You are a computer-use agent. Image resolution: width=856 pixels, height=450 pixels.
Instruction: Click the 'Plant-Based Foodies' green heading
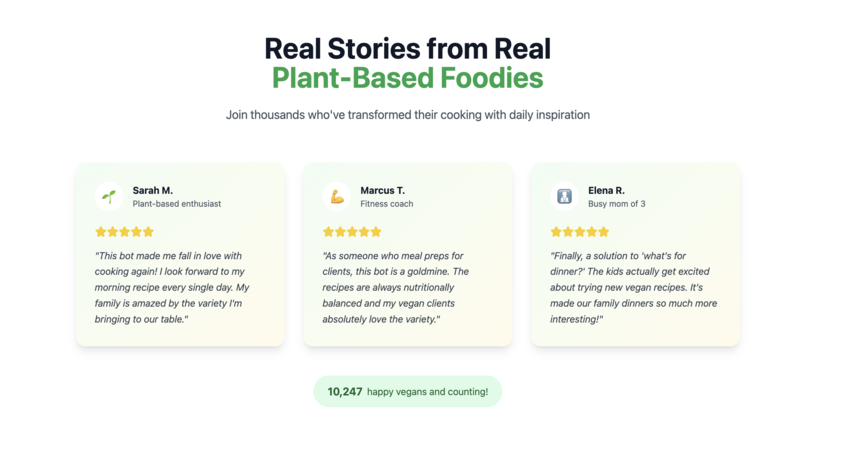pyautogui.click(x=408, y=78)
